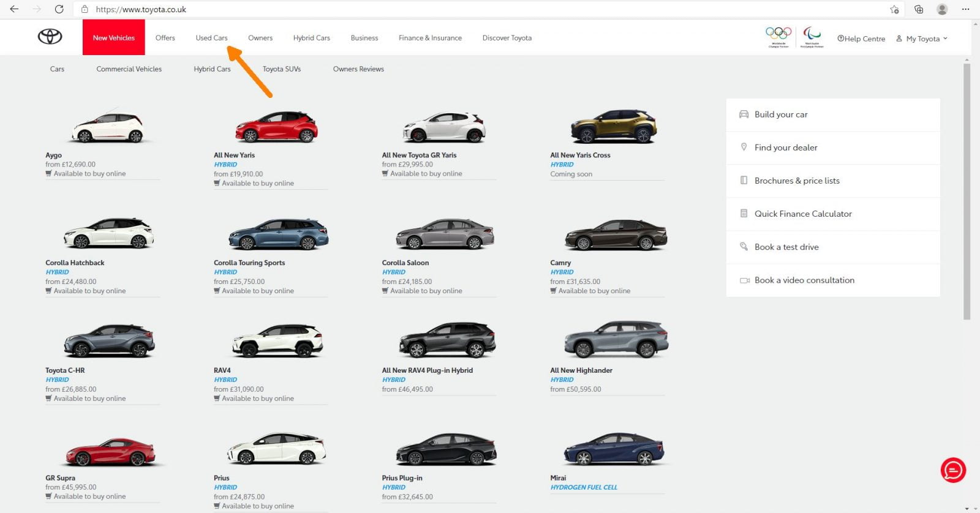Click the Mirai model name text

(x=558, y=477)
